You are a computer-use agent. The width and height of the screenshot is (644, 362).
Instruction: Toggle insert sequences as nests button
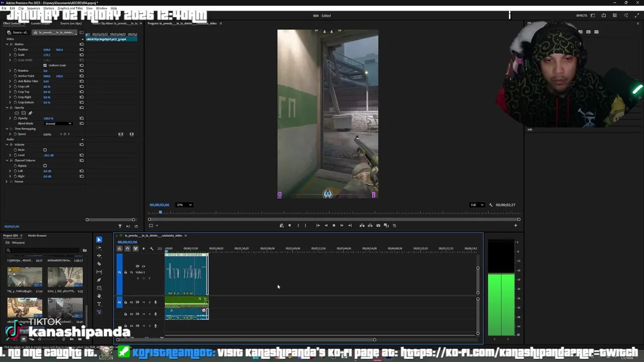(x=120, y=248)
